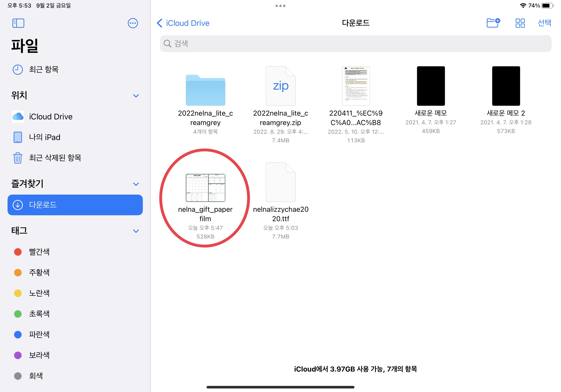Open the nelna_gift_paper film file
Screen dimensions: 561x392
(205, 188)
